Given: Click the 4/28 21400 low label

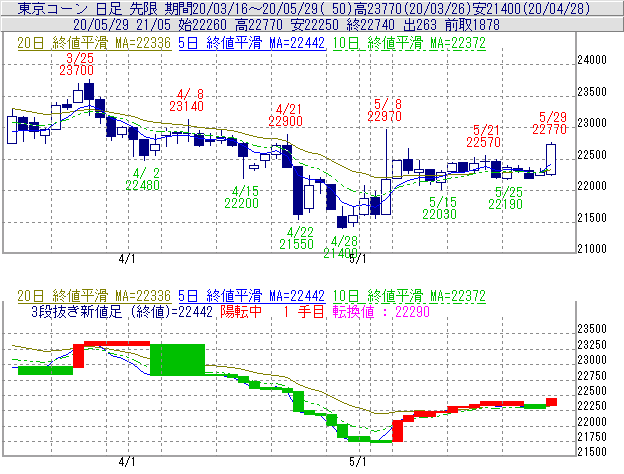Looking at the screenshot, I should coord(340,247).
